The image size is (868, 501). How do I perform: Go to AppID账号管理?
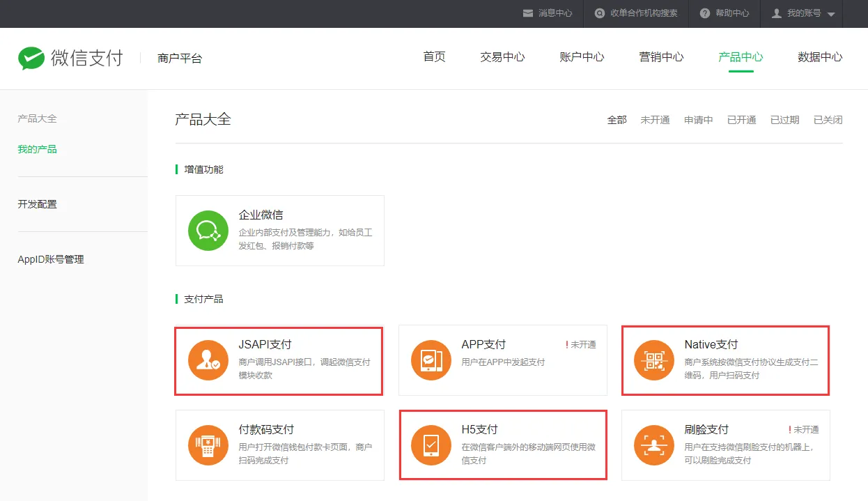[x=51, y=259]
